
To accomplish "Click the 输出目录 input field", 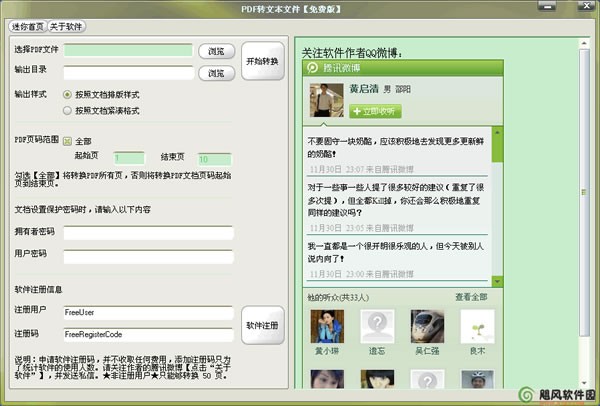I will (x=129, y=73).
